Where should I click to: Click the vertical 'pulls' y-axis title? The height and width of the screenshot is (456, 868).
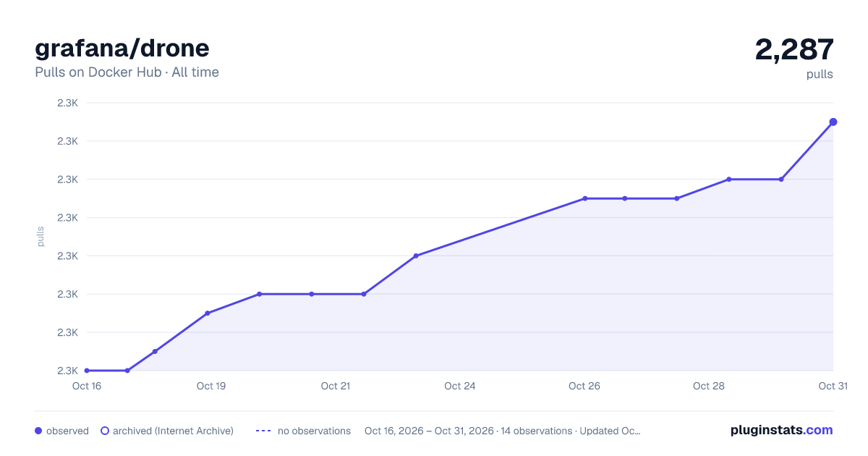point(41,237)
